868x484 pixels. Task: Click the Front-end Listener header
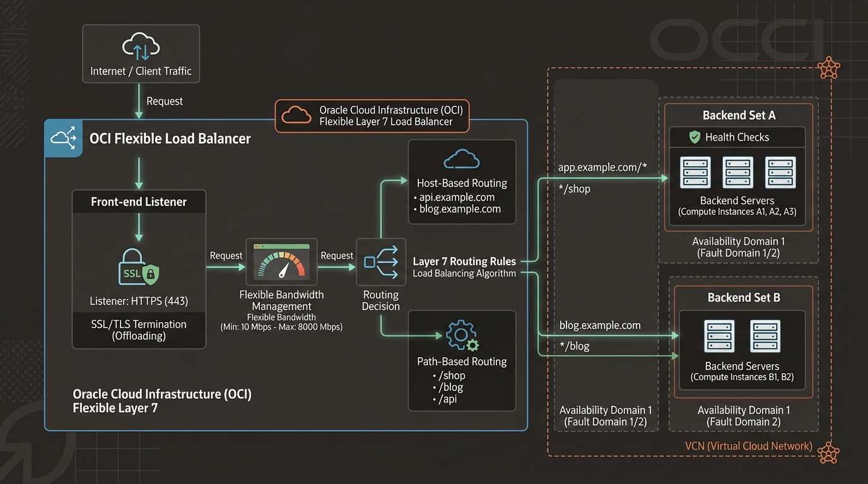click(x=139, y=202)
